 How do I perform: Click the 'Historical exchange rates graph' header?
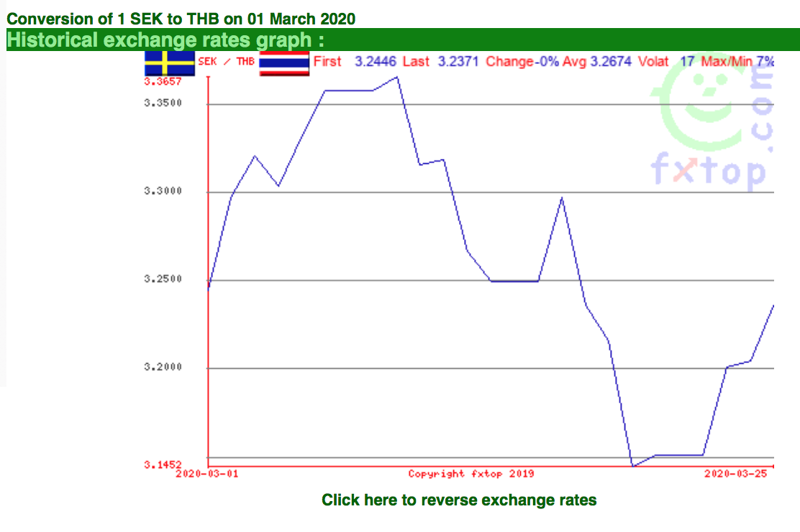[x=165, y=40]
